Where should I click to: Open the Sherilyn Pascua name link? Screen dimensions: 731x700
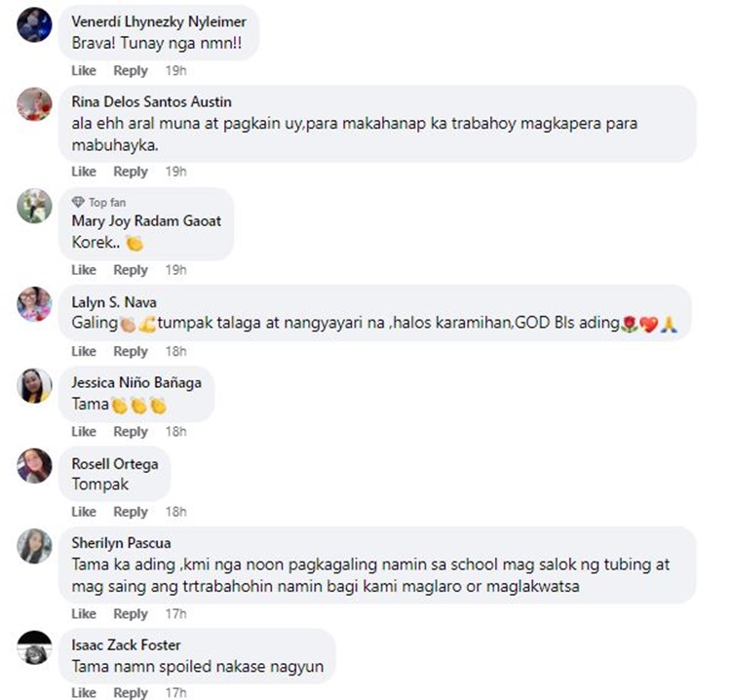point(121,543)
